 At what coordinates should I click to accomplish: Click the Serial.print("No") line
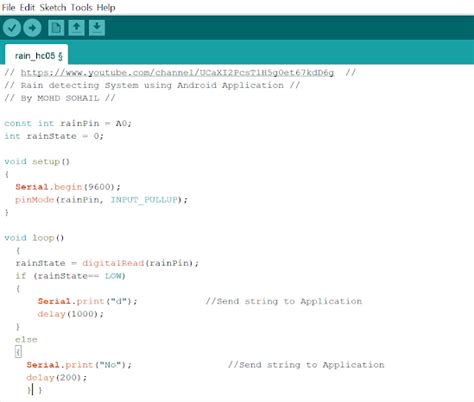(79, 365)
